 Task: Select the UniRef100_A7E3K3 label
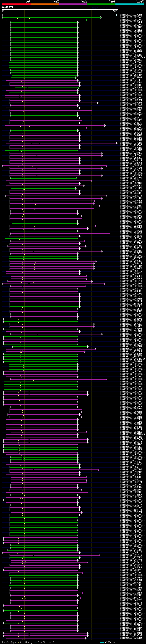(131, 116)
